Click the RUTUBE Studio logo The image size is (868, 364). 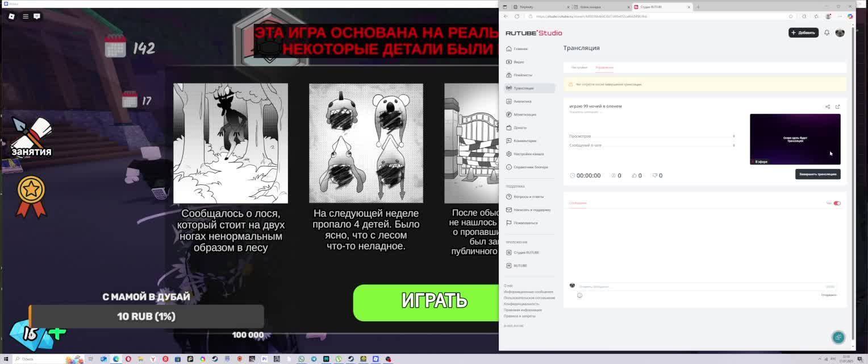click(533, 33)
